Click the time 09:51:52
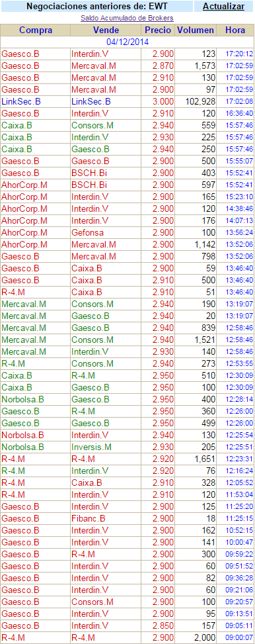This screenshot has width=255, height=644. point(239,566)
